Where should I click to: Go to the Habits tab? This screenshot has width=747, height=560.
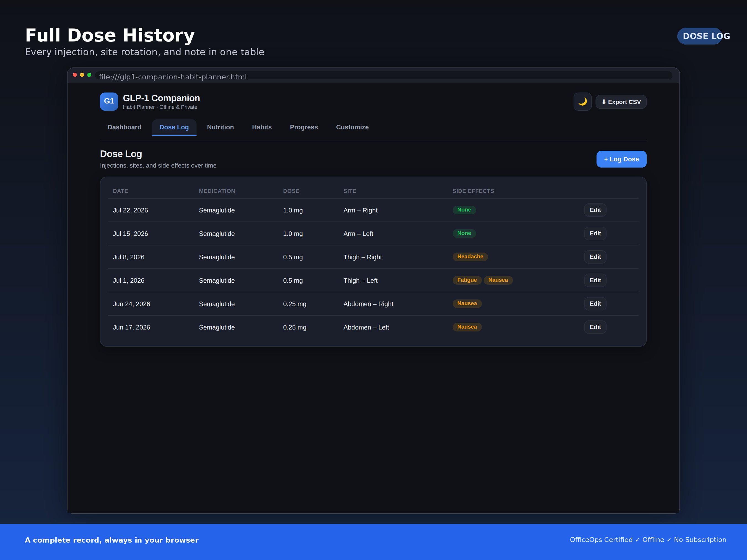click(x=262, y=127)
